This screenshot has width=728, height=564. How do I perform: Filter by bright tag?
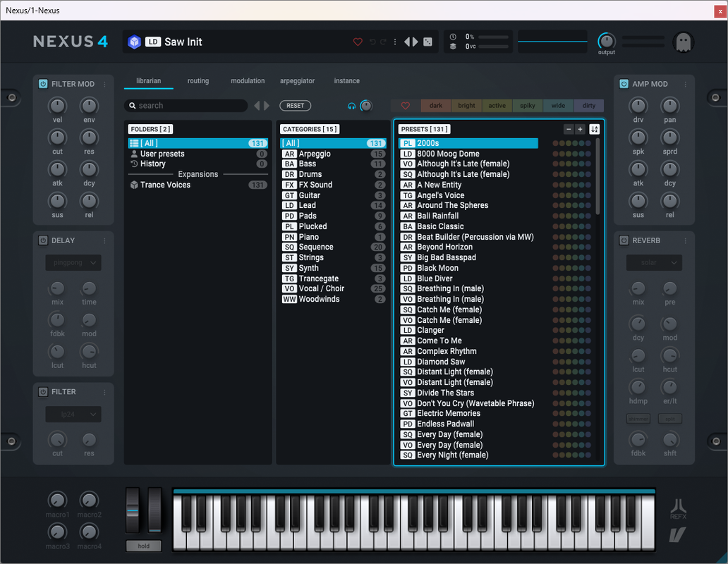[x=466, y=106]
